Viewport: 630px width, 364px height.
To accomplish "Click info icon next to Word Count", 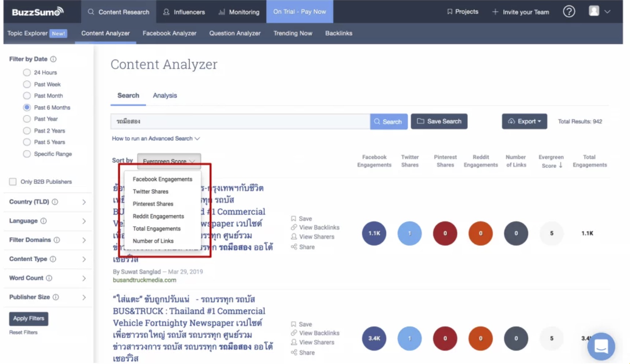I will (x=49, y=278).
